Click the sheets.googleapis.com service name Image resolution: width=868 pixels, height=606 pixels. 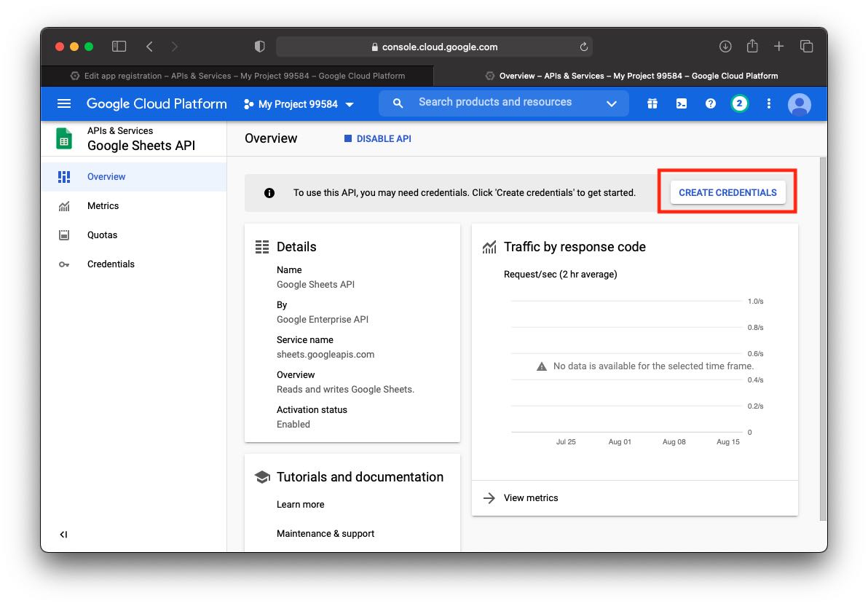[325, 355]
